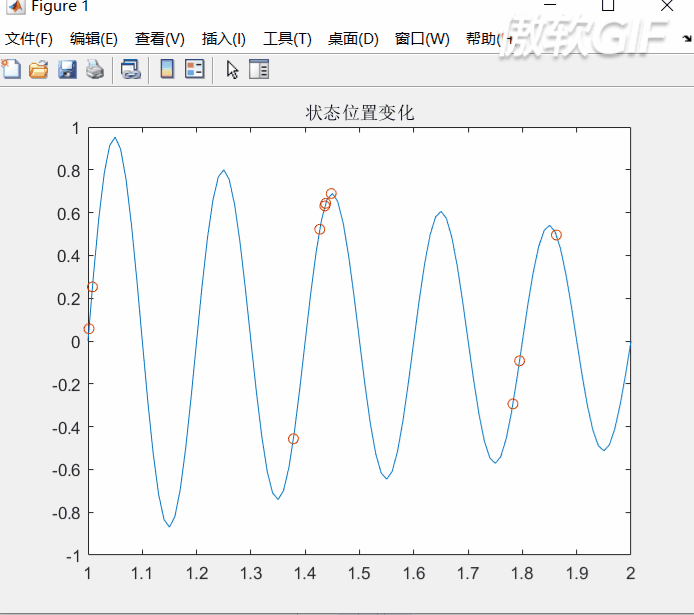Maximize the Figure 1 window
694x615 pixels.
[x=608, y=5]
